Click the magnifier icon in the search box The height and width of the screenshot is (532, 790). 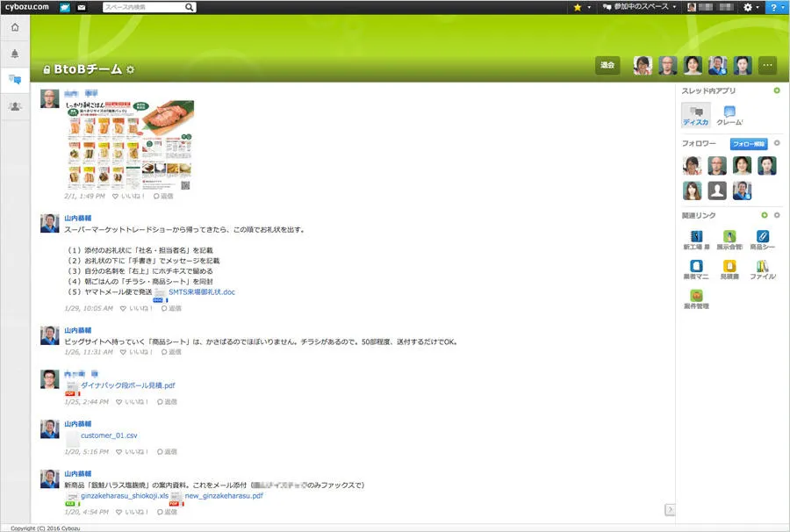click(x=190, y=7)
